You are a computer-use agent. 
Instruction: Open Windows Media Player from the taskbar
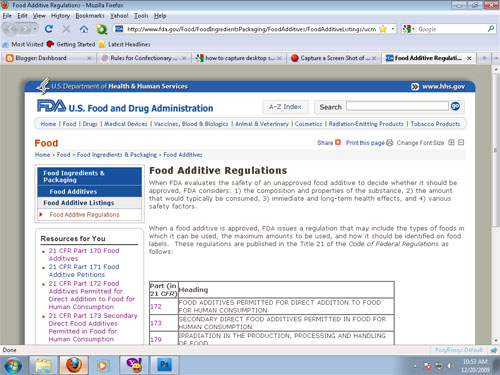[x=102, y=366]
